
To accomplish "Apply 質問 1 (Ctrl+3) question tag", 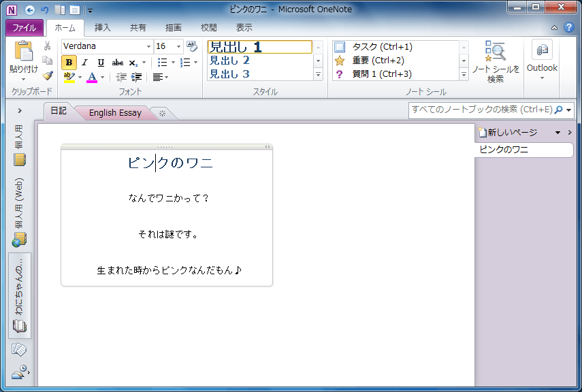I will pos(395,74).
